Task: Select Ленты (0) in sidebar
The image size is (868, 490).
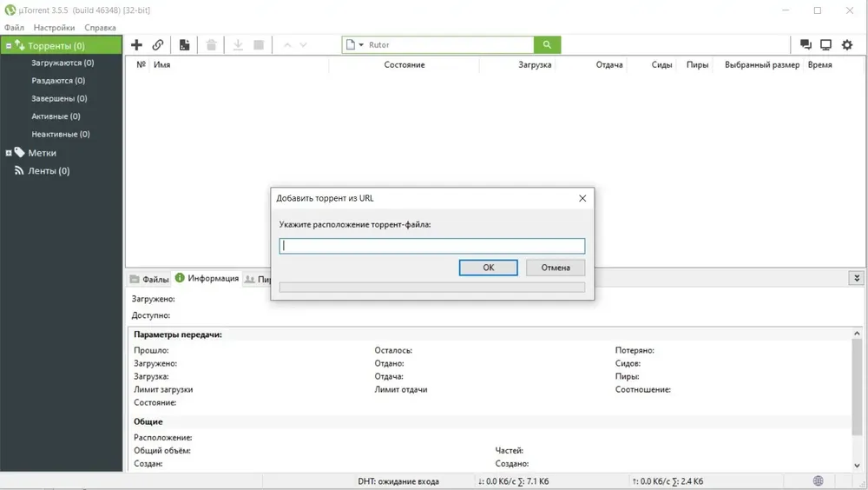Action: (49, 171)
